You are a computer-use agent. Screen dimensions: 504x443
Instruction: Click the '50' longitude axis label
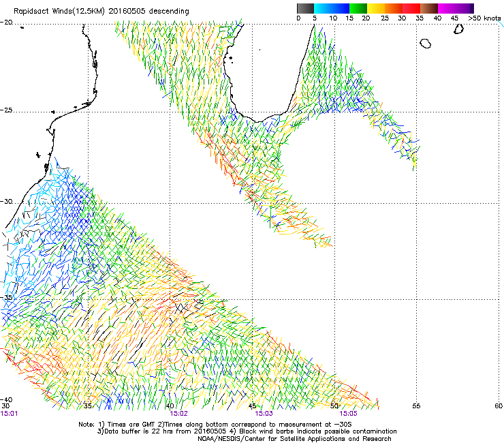(334, 406)
